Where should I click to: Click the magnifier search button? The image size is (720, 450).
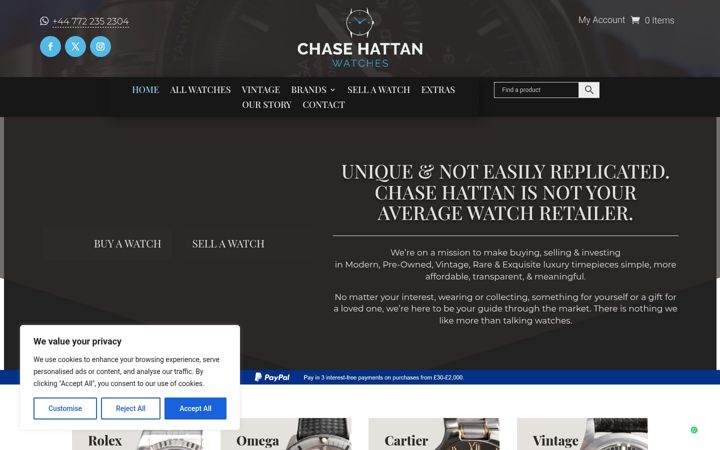tap(589, 90)
